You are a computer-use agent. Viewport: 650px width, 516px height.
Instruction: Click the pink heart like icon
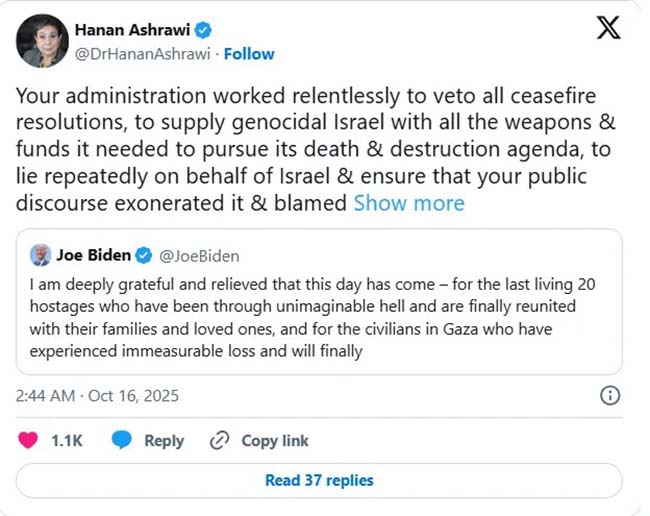(29, 440)
